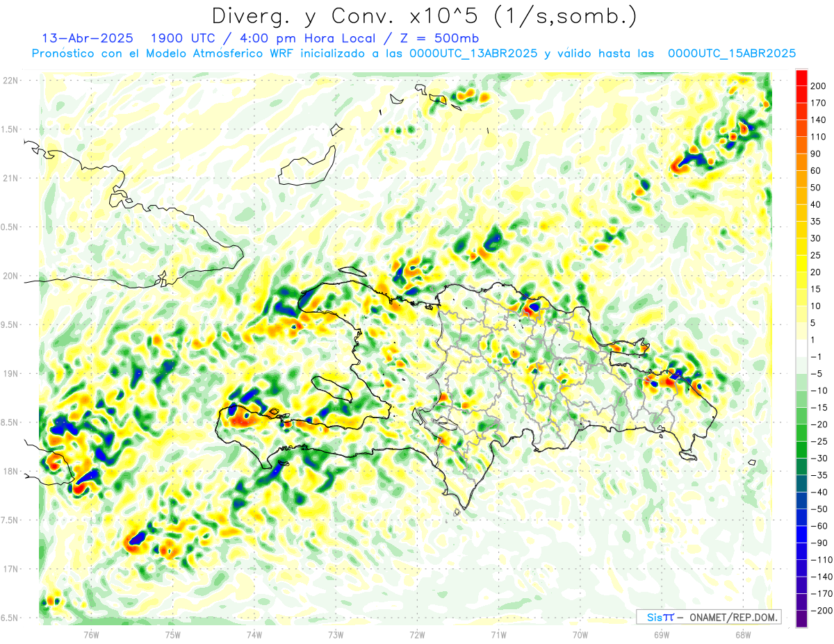
Task: Click the valid-until time '0000UTC_15ABR2025'
Action: pyautogui.click(x=731, y=53)
